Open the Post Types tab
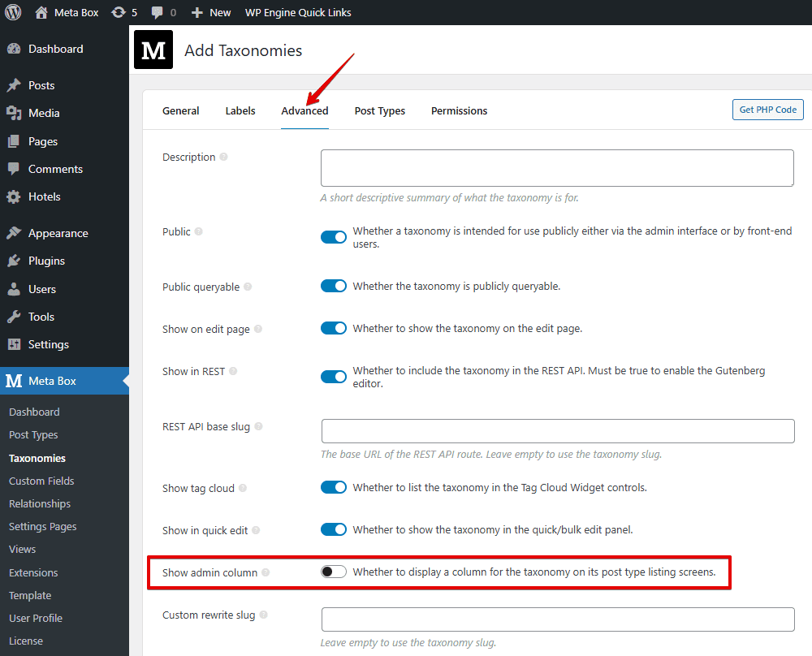This screenshot has height=656, width=812. pyautogui.click(x=379, y=110)
